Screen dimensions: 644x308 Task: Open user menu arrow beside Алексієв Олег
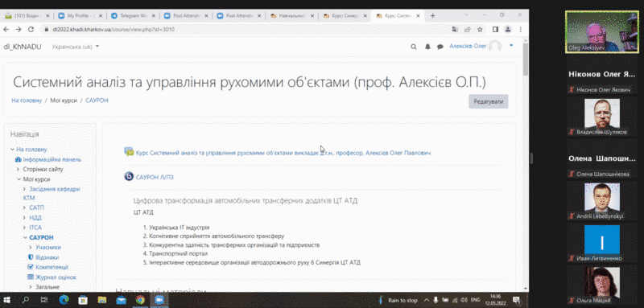coord(511,46)
